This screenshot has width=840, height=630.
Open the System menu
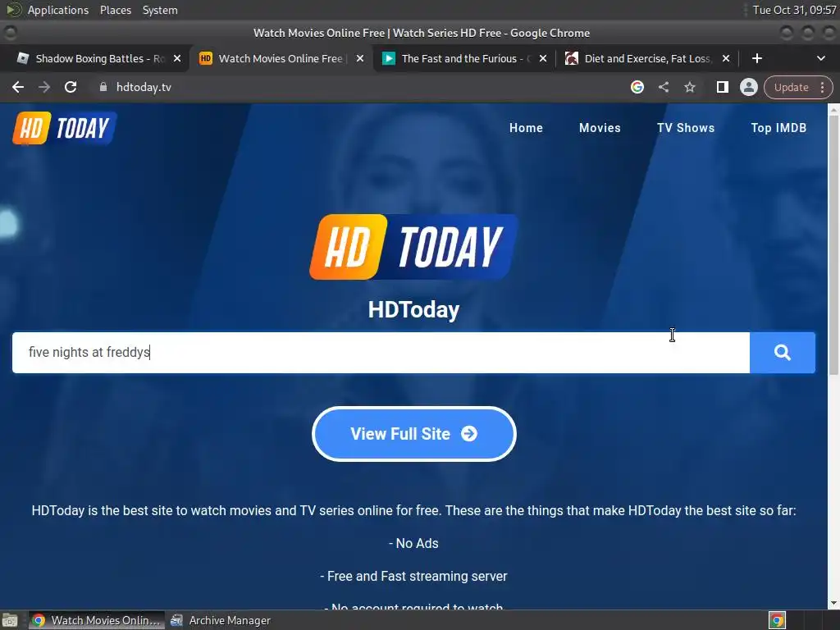click(160, 10)
